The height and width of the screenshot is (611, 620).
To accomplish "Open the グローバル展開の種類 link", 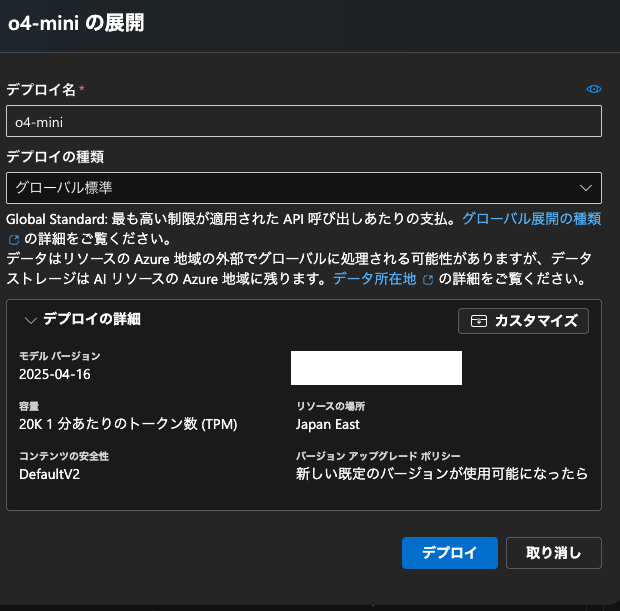I will (x=531, y=219).
